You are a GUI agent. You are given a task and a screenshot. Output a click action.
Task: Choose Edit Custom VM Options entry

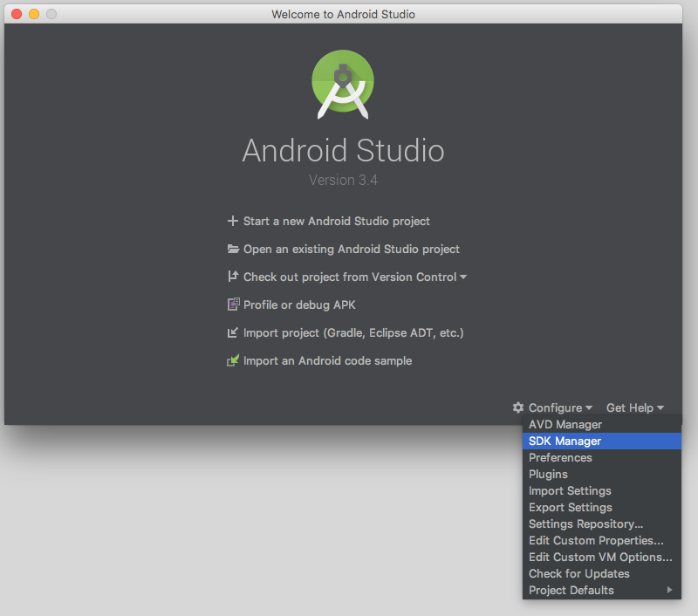click(600, 558)
